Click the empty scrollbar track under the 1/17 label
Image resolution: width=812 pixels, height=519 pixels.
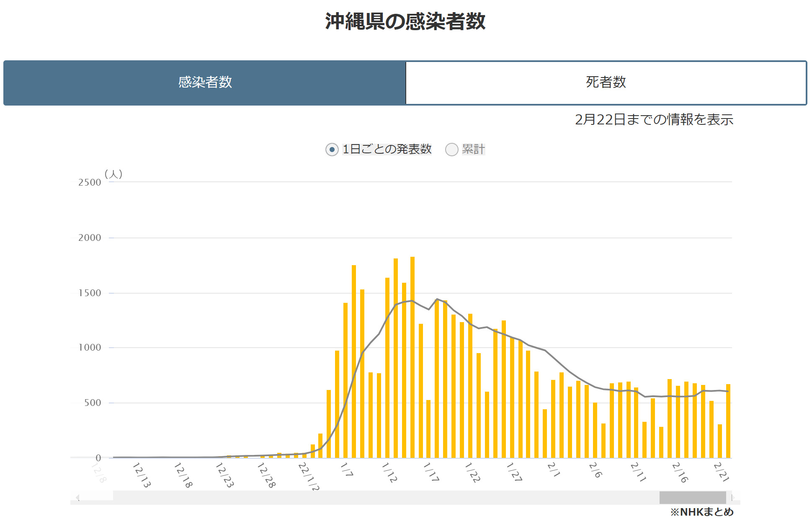(x=431, y=498)
